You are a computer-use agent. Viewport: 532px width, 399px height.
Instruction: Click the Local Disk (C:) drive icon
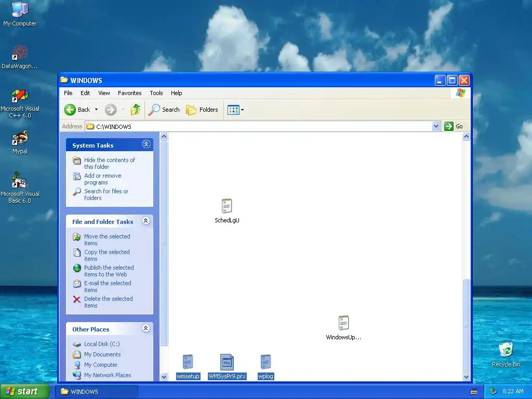click(77, 344)
